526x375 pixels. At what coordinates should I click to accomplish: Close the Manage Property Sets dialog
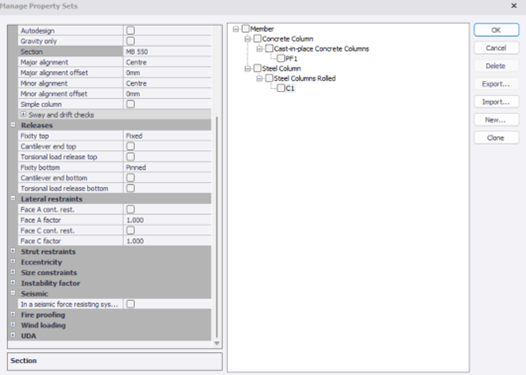click(x=514, y=6)
